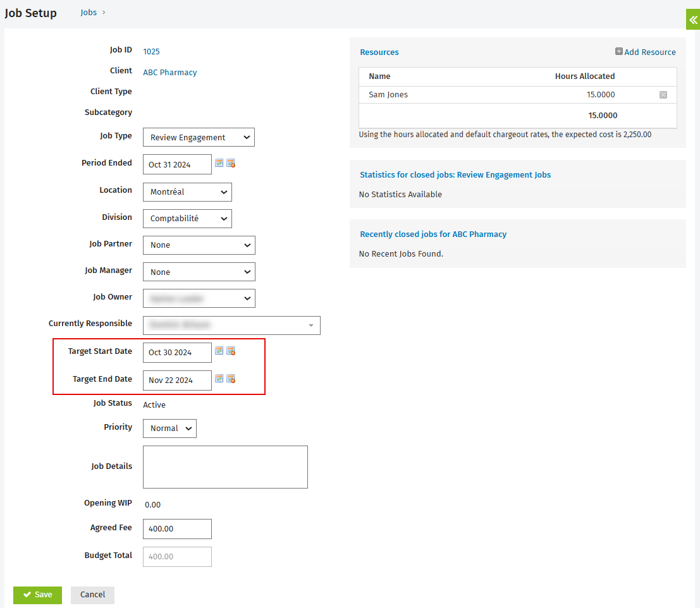
Task: Open calendar picker for Target End Date
Action: pos(219,379)
